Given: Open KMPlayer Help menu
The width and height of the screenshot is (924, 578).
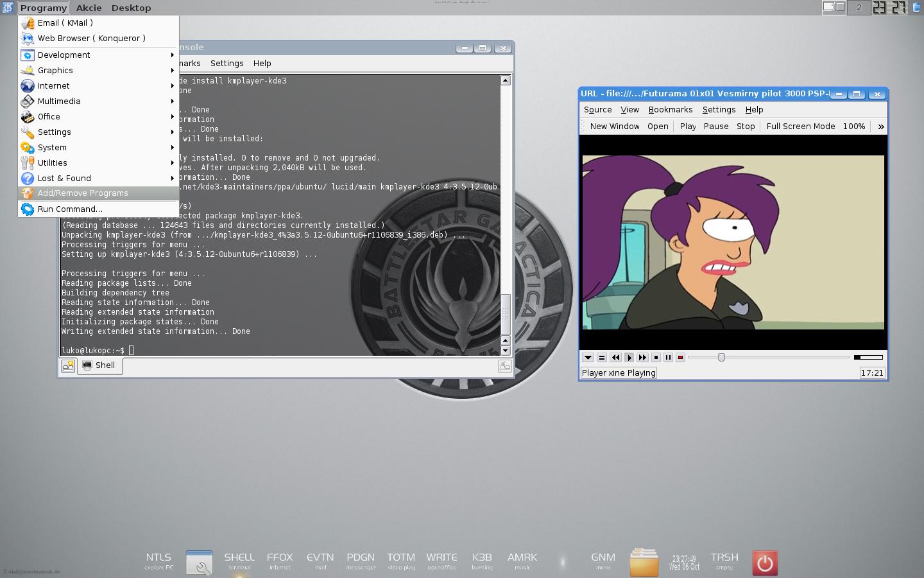Looking at the screenshot, I should pyautogui.click(x=754, y=110).
